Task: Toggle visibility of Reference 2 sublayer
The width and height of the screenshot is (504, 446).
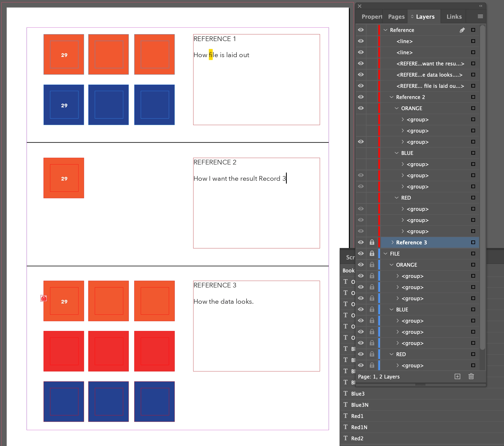Action: point(361,97)
